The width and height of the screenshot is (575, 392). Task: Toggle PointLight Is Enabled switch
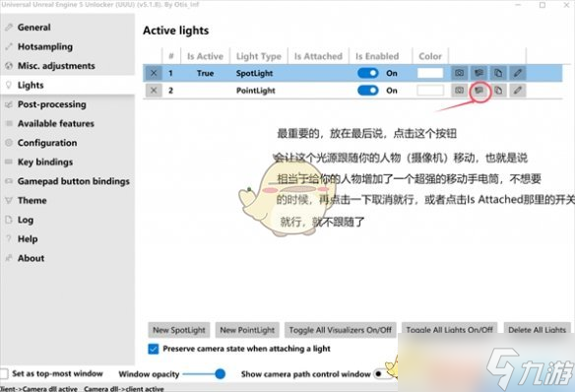368,91
